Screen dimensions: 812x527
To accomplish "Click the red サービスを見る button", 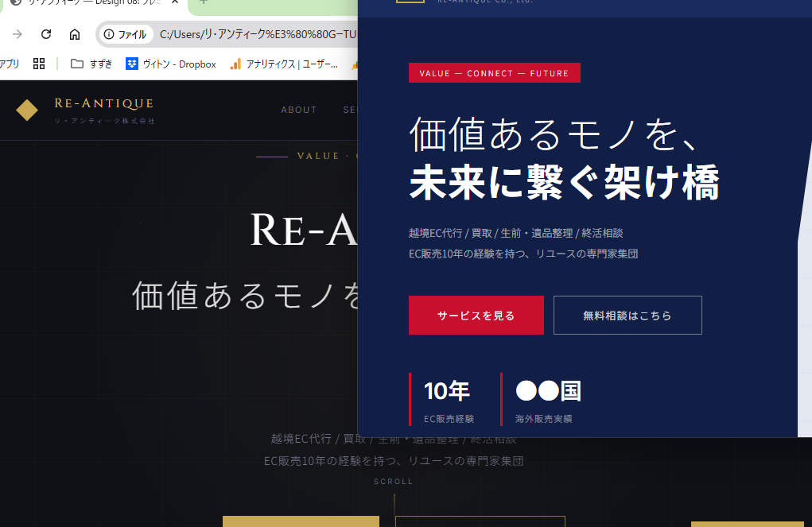I will [x=476, y=316].
